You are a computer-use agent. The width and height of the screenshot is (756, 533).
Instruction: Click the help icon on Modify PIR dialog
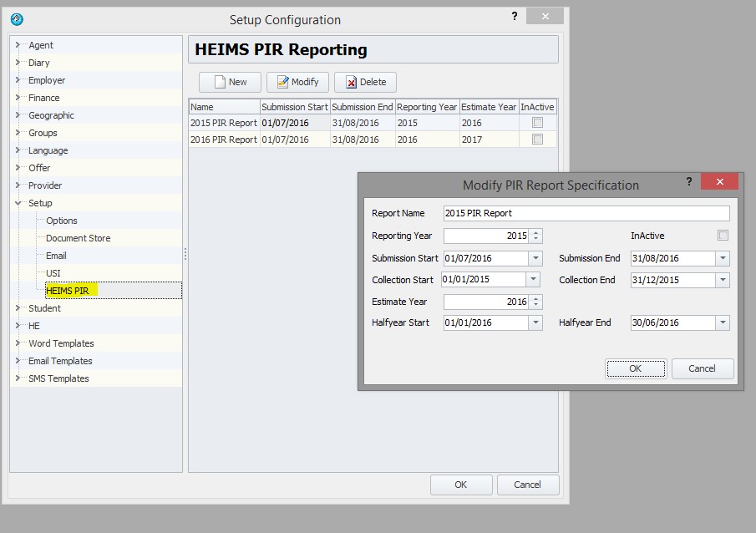pos(688,180)
